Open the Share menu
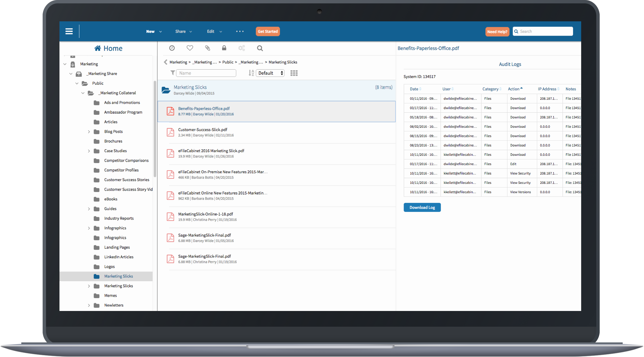The image size is (644, 357). point(184,31)
